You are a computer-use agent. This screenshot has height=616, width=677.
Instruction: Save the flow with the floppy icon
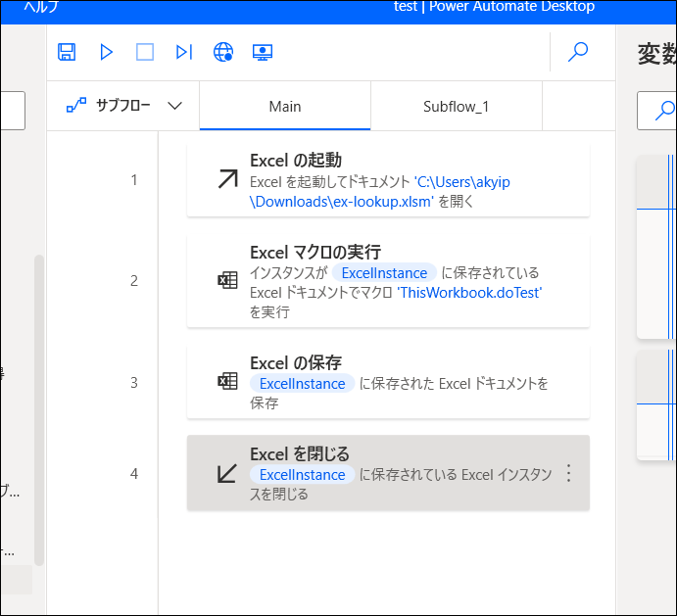pos(67,52)
